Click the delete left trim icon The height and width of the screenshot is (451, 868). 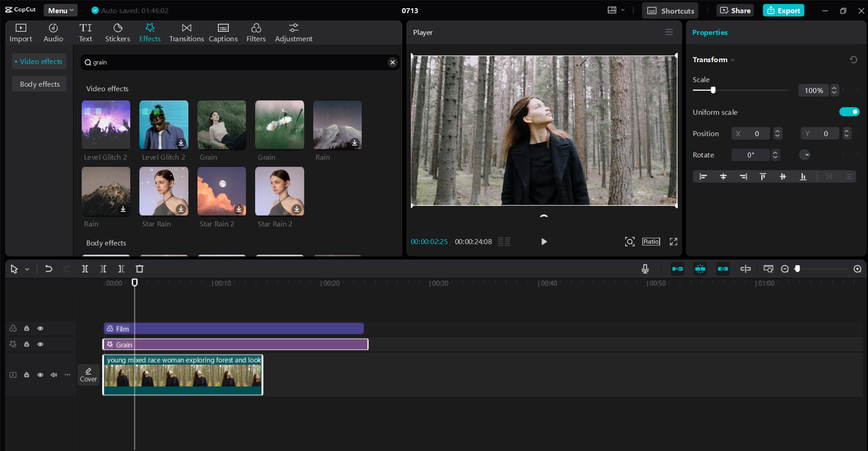(103, 269)
